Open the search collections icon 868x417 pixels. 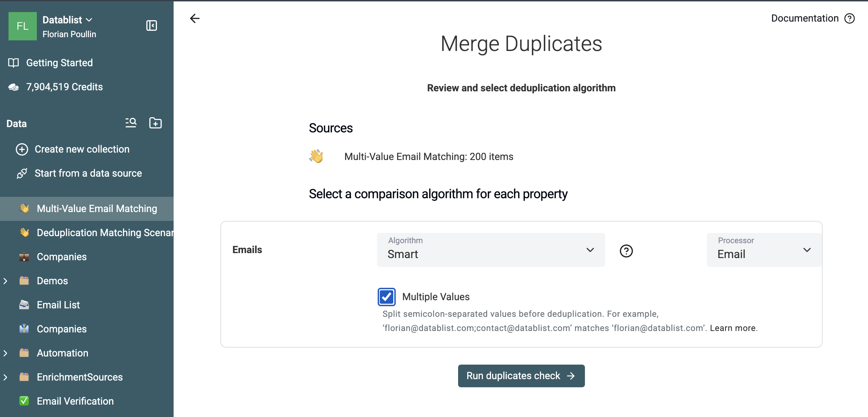point(131,123)
